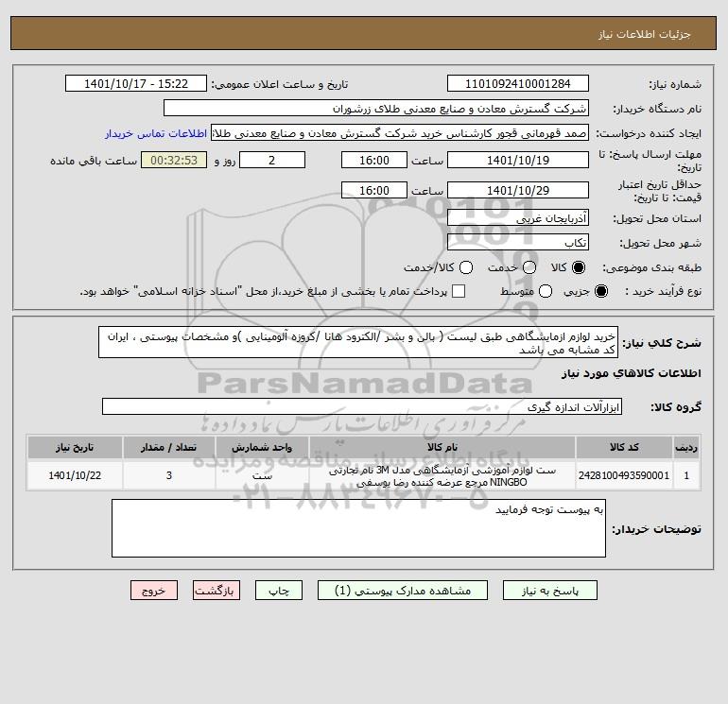Open مشاهده مدارک پیوستی (1) button
Screen dimensions: 728x704
(x=403, y=591)
